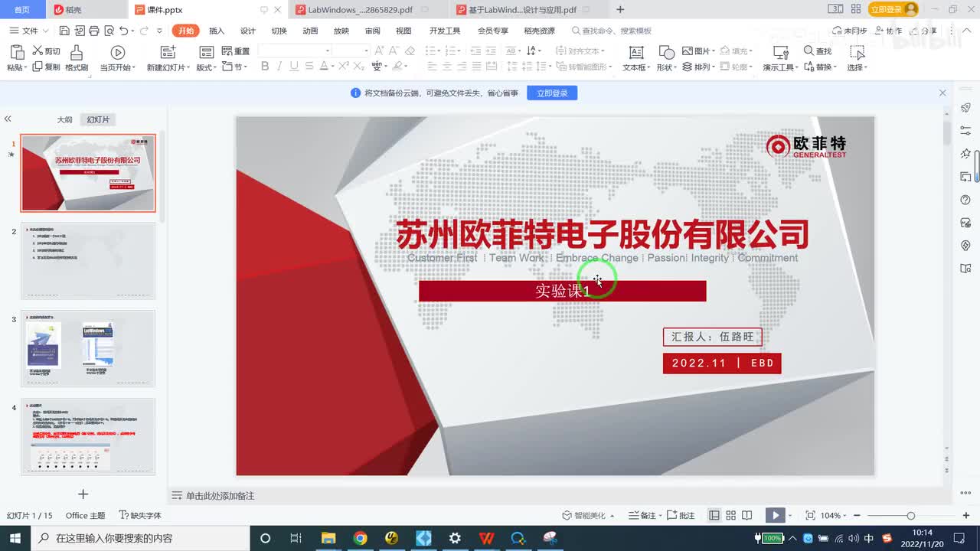Open print preview from quick toolbar

[x=108, y=31]
